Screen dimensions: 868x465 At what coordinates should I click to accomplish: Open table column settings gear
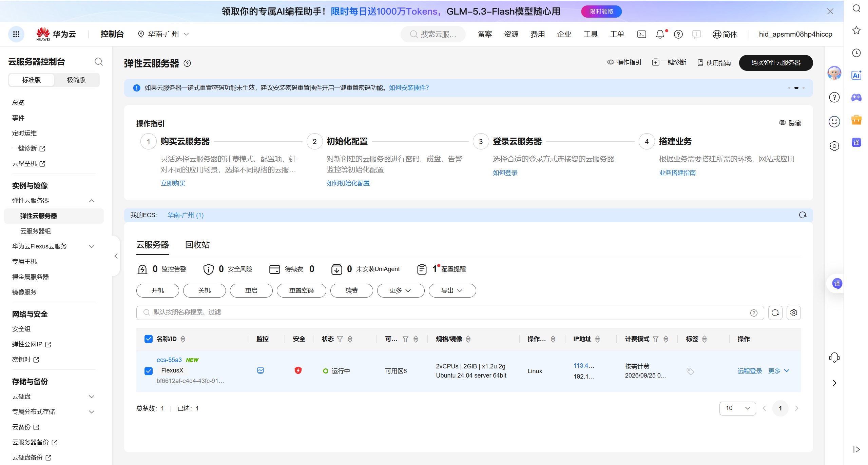pos(793,312)
